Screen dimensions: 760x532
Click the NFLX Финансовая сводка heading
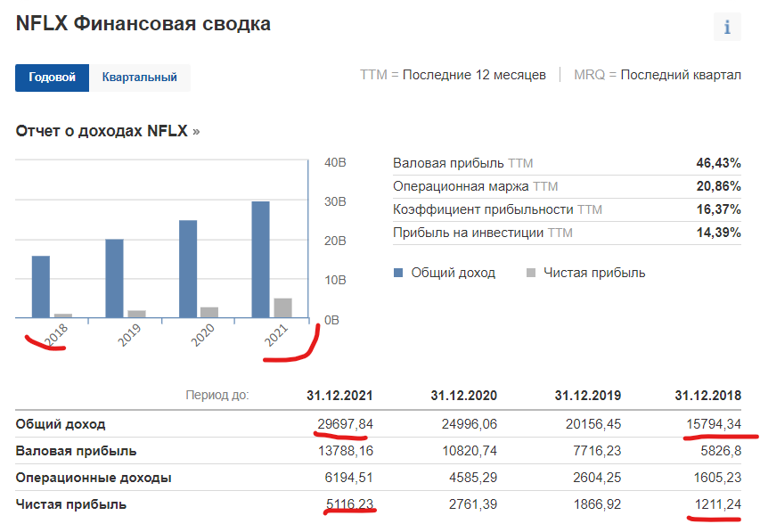click(x=143, y=23)
